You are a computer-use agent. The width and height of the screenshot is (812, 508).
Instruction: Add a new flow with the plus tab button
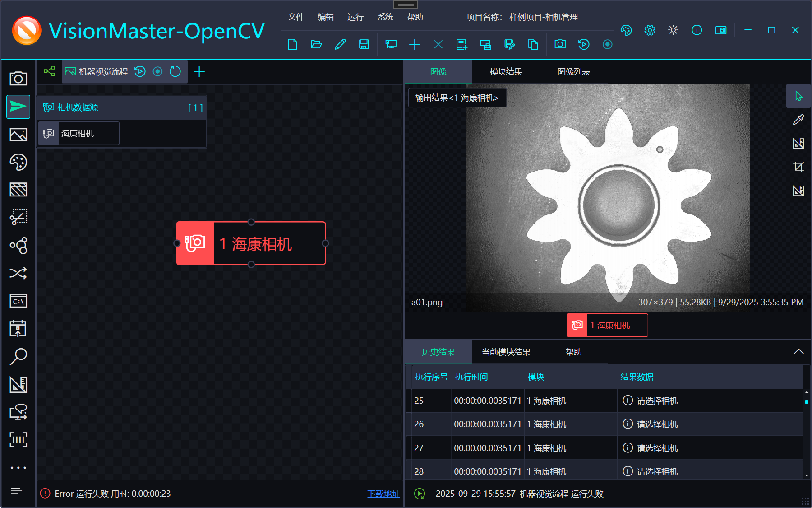click(x=199, y=71)
